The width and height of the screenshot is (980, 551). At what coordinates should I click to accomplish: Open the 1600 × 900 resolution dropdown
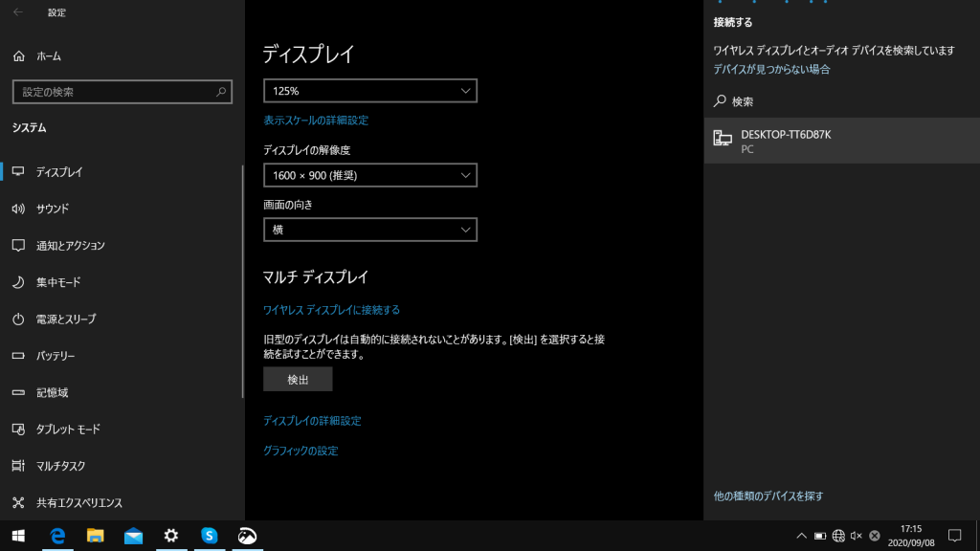[x=370, y=176]
